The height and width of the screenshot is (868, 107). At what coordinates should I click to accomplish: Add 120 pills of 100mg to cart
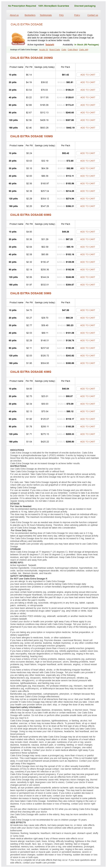[88, 198]
